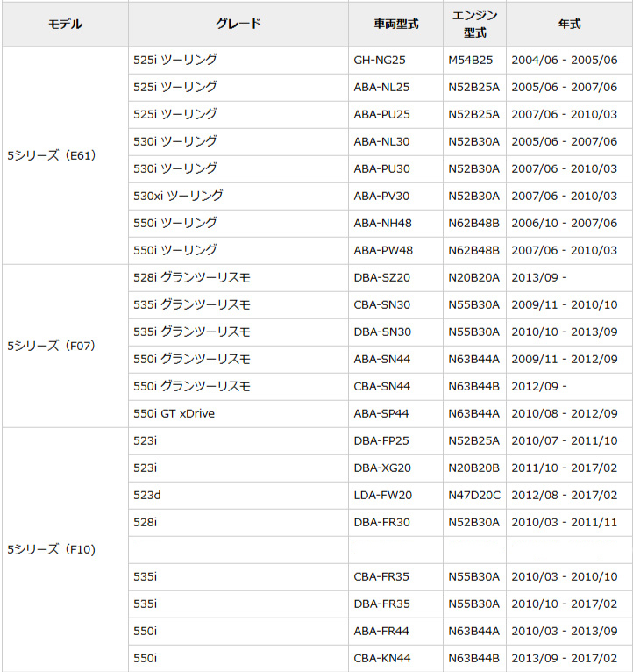Click year range 2010/03 - 2010/10
The width and height of the screenshot is (633, 672).
pos(565,577)
